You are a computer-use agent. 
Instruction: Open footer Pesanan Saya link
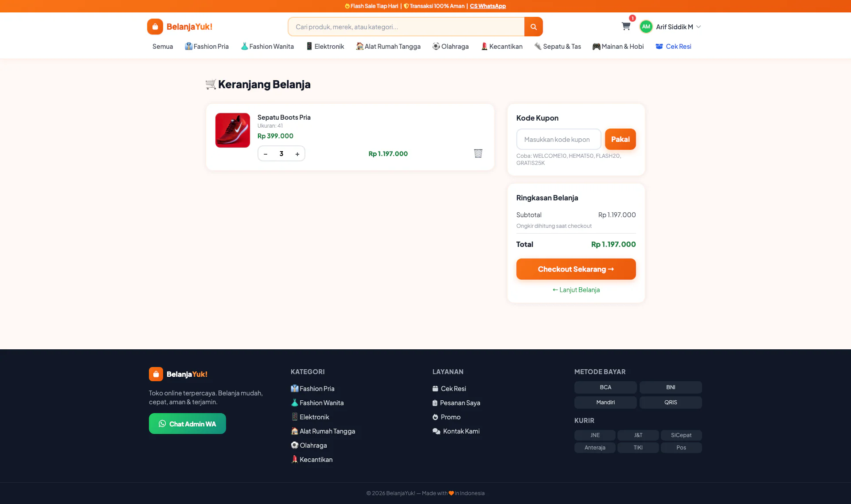(x=457, y=403)
